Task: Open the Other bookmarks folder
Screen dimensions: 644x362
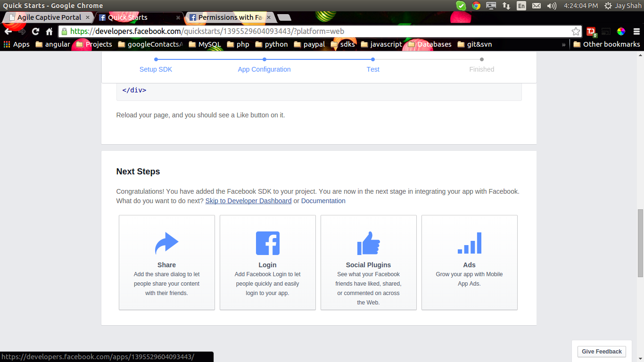Action: coord(607,44)
